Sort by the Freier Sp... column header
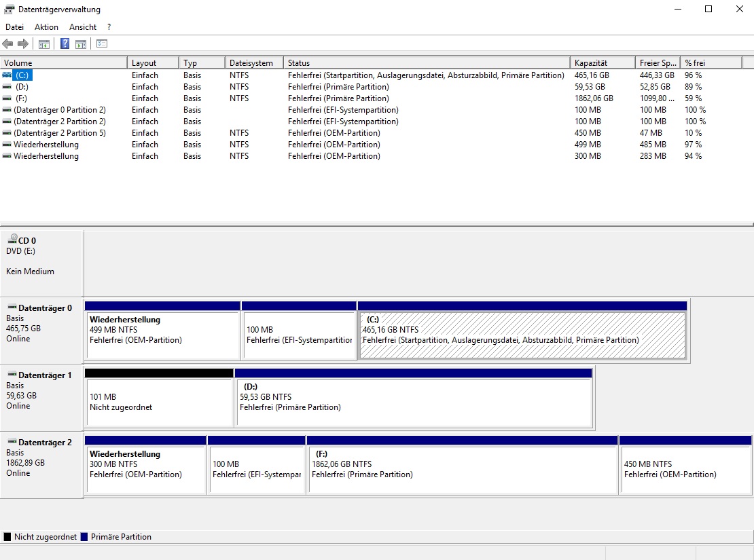This screenshot has height=560, width=754. point(658,63)
